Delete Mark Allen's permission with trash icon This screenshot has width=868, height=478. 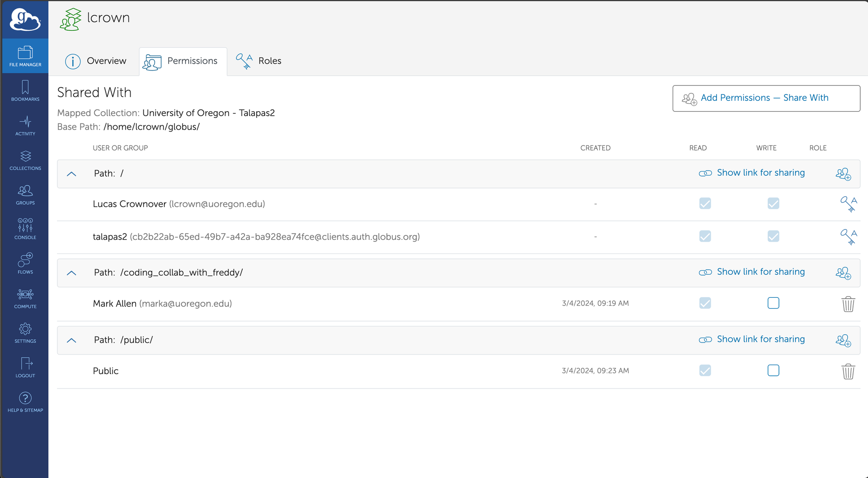848,304
